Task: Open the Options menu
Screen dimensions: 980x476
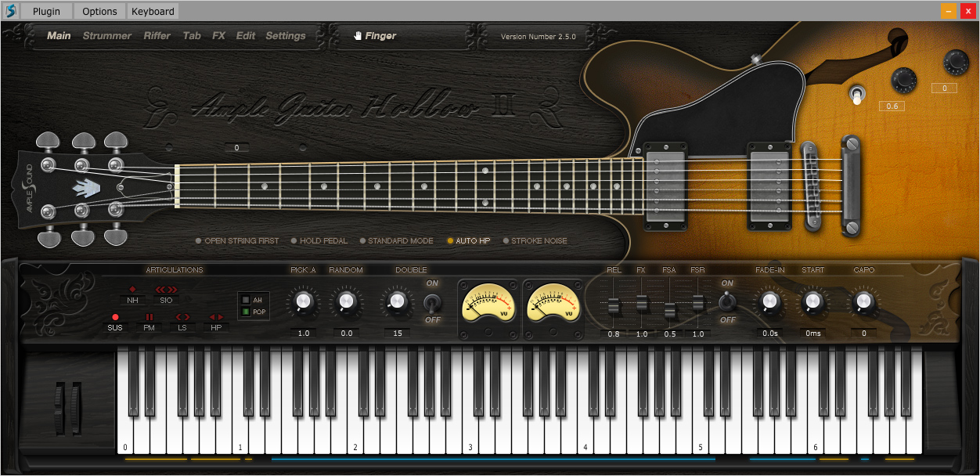Action: [x=99, y=11]
